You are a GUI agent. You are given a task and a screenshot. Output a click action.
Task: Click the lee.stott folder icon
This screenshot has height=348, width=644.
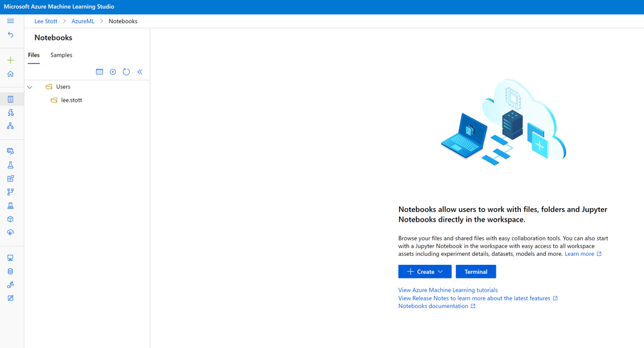click(54, 100)
